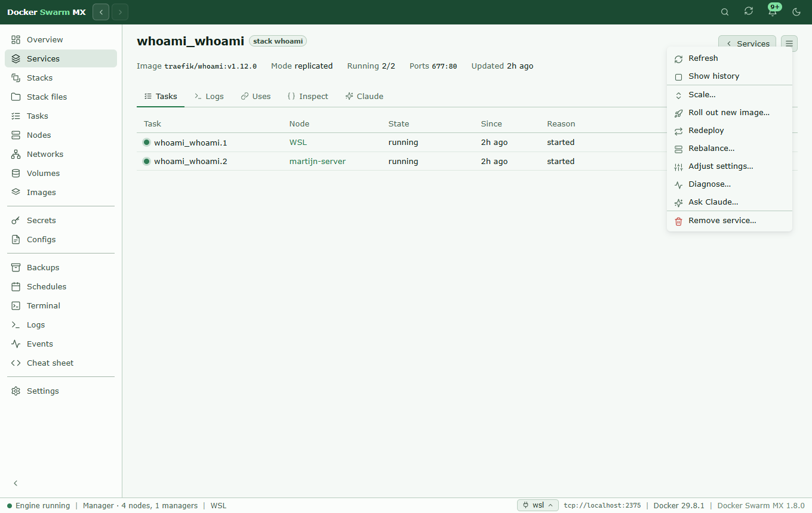Screen dimensions: 812x513
Task: Switch to the Logs tab
Action: (x=209, y=96)
